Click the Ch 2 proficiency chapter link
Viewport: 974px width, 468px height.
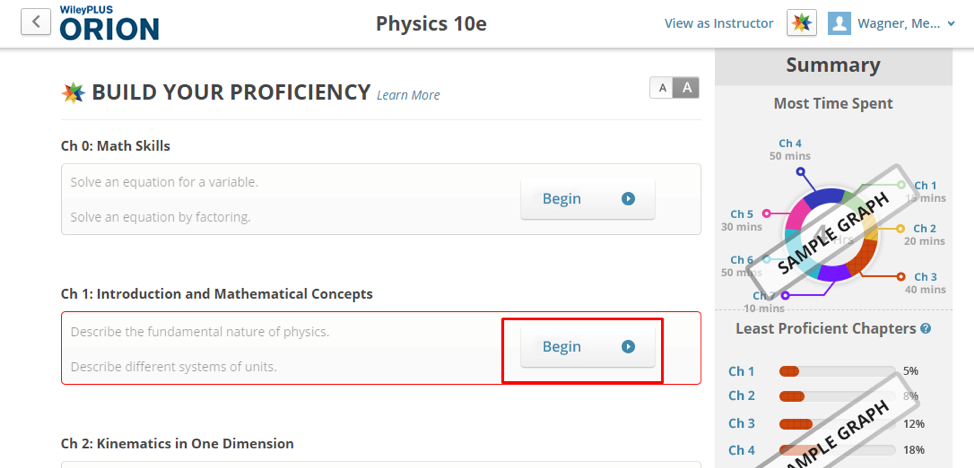pos(742,396)
